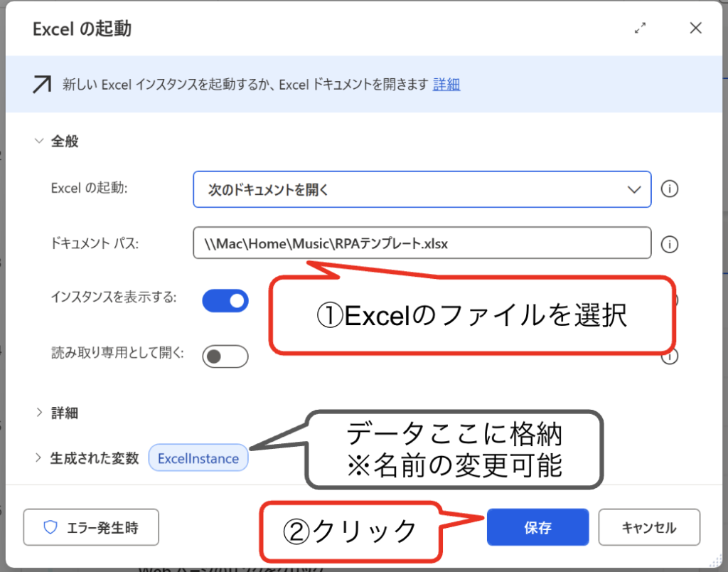Viewport: 728px width, 572px height.
Task: Click the diagonal arrow launch icon in banner
Action: (x=41, y=85)
